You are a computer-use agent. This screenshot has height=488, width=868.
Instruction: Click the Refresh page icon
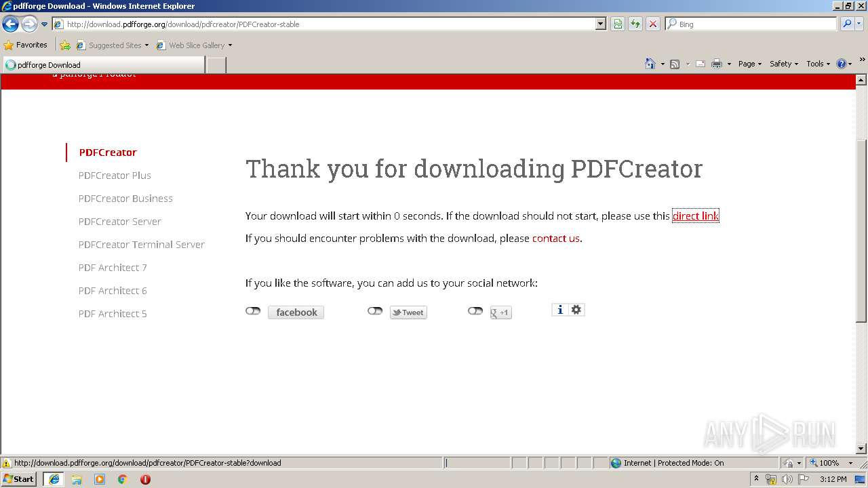pos(635,24)
